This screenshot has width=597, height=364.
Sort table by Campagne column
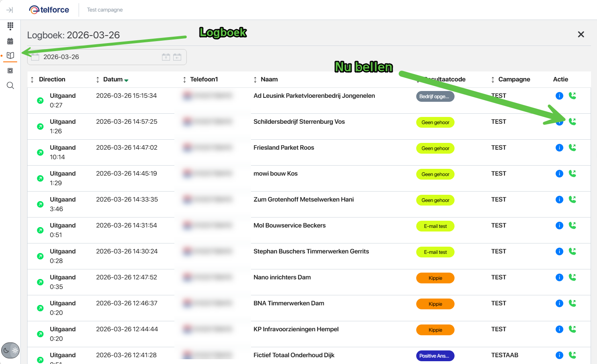514,79
